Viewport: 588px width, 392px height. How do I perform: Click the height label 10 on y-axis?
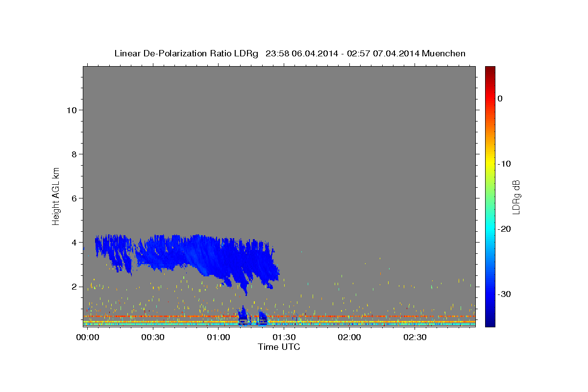point(71,110)
